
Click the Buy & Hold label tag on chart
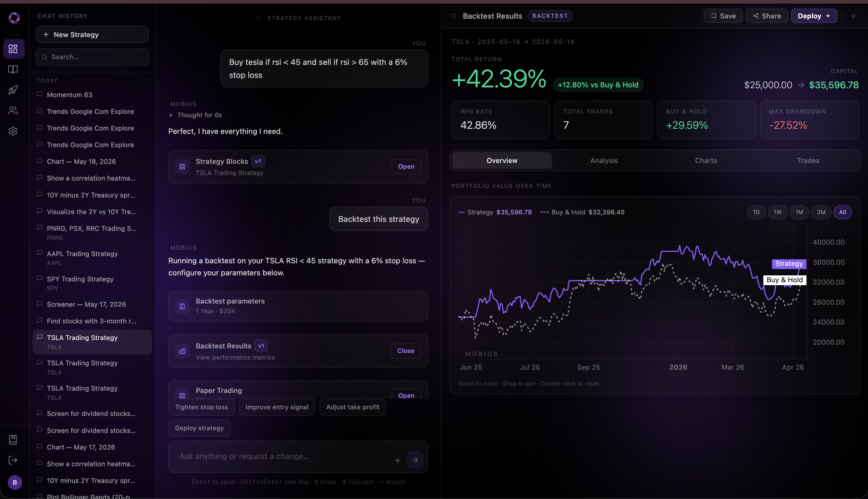(x=784, y=280)
